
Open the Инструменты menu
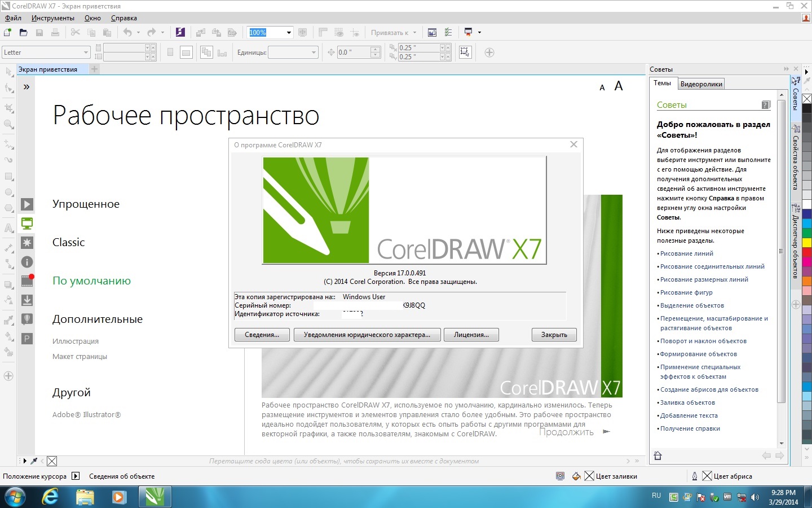tap(53, 18)
